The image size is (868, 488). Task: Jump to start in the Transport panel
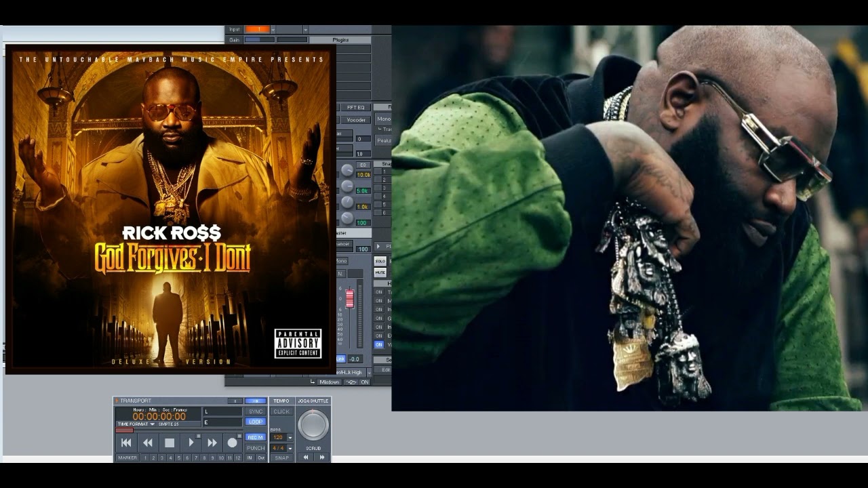[126, 443]
